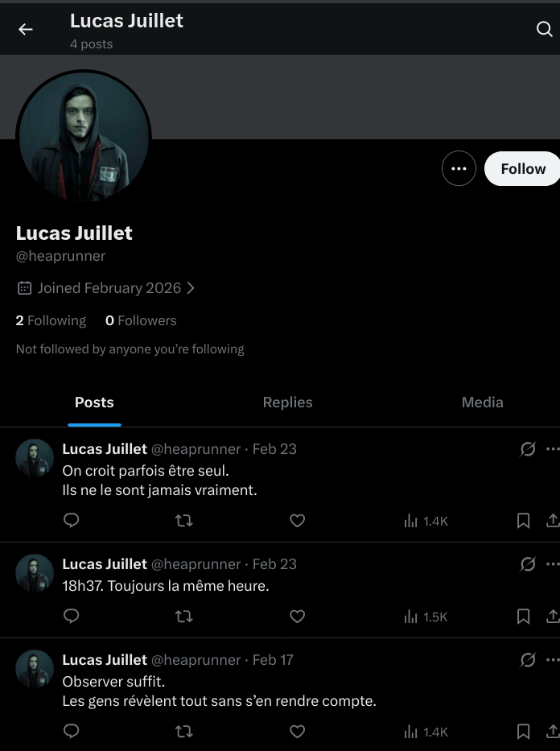Open the profile search icon
Screen dimensions: 560x751
(544, 30)
